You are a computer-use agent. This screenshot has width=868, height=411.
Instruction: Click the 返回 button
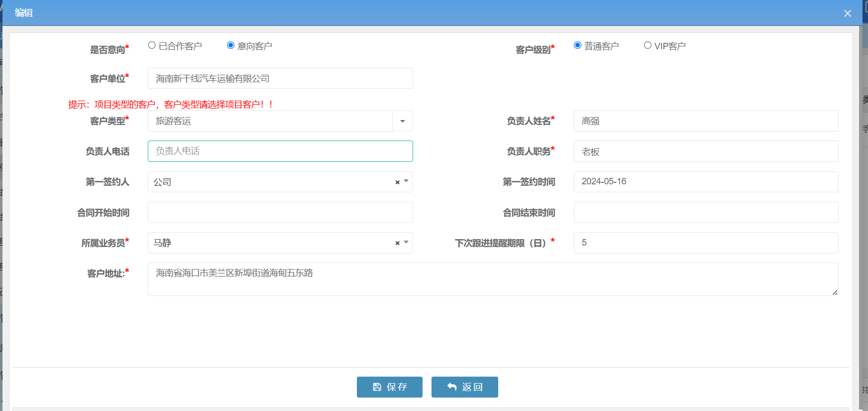464,387
